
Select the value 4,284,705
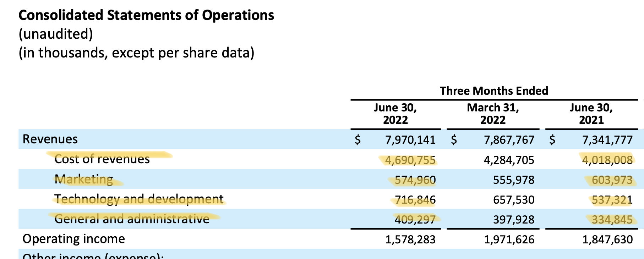509,160
